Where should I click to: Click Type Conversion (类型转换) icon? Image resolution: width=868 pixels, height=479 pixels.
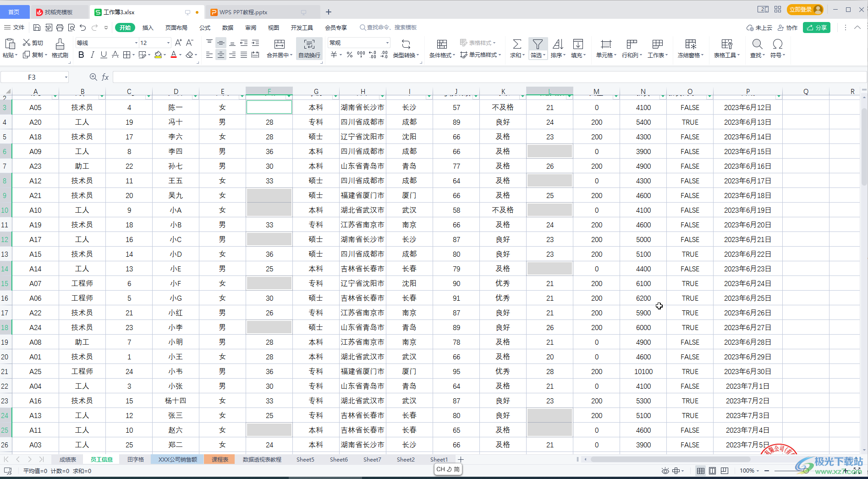tap(406, 44)
